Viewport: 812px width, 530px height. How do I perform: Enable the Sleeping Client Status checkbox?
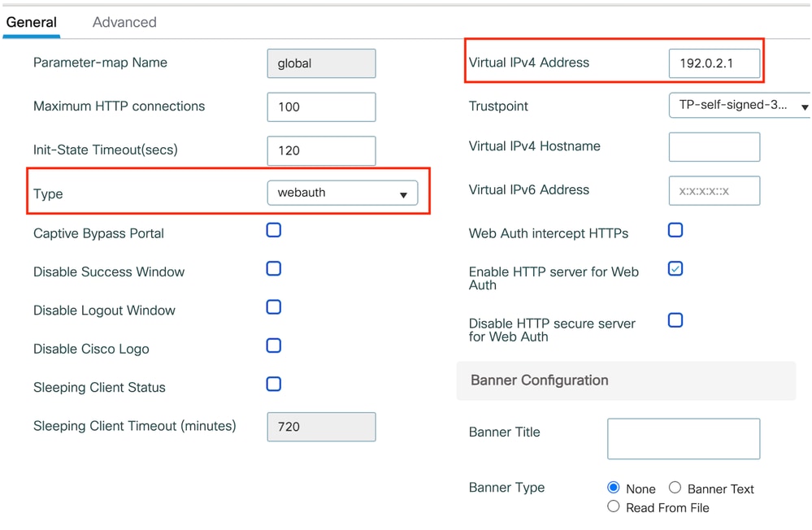[x=273, y=384]
